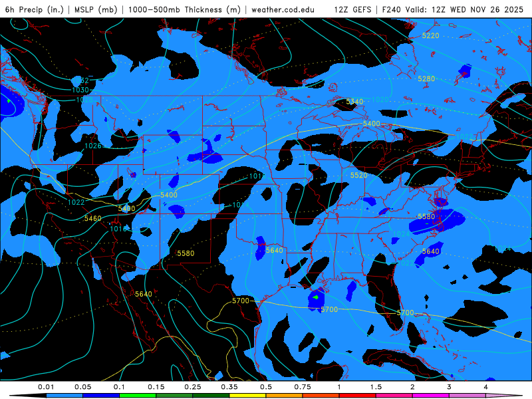Select the "1.5" legend scale value
This screenshot has height=399, width=532.
coord(376,387)
